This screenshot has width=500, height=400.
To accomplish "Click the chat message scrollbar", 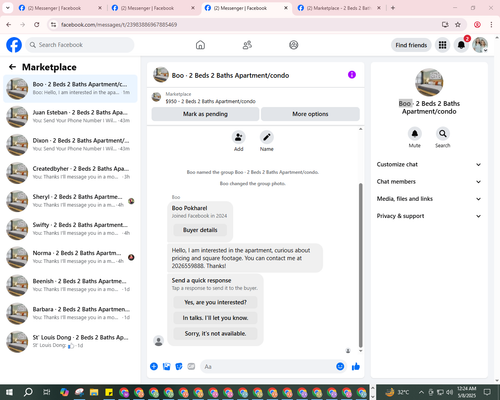I will click(360, 265).
